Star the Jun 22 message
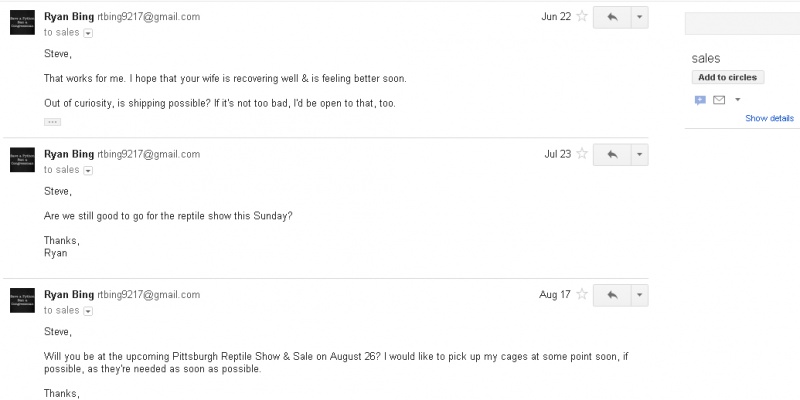The width and height of the screenshot is (800, 400). click(x=582, y=16)
